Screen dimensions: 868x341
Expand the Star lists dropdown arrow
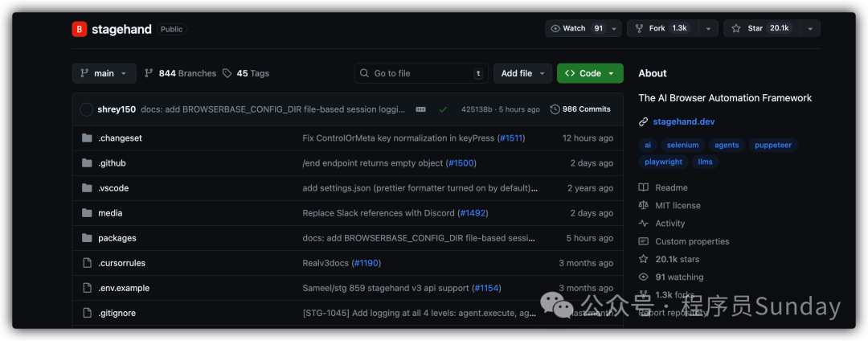[809, 28]
